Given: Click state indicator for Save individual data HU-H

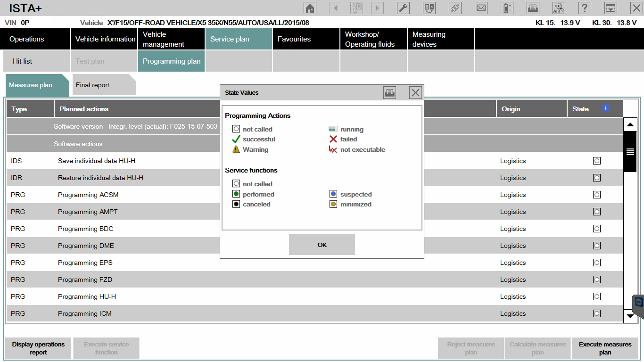Looking at the screenshot, I should 597,161.
